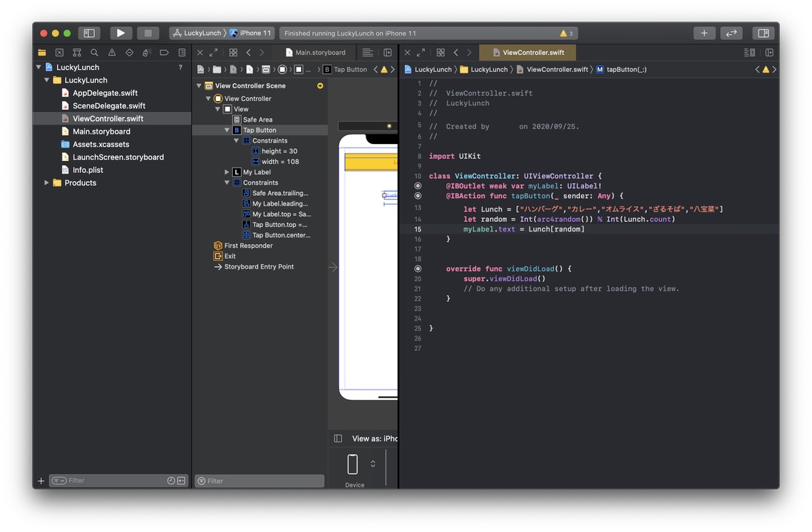Stop the running app

click(x=148, y=33)
